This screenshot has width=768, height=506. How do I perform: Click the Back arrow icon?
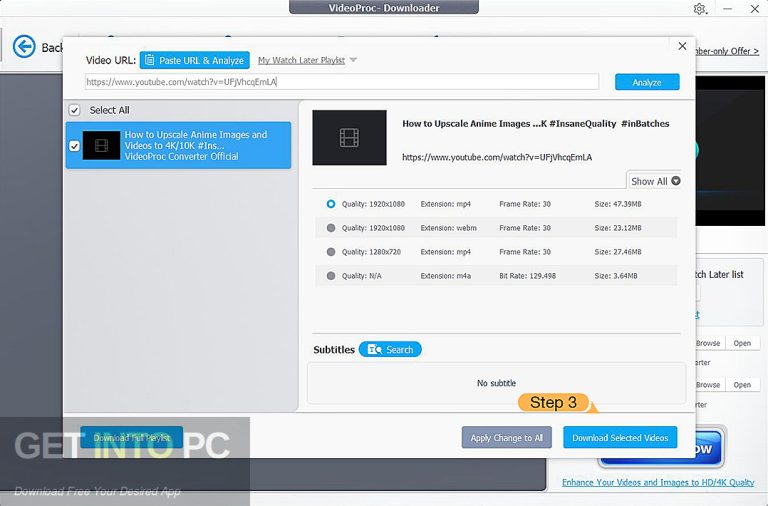coord(24,47)
